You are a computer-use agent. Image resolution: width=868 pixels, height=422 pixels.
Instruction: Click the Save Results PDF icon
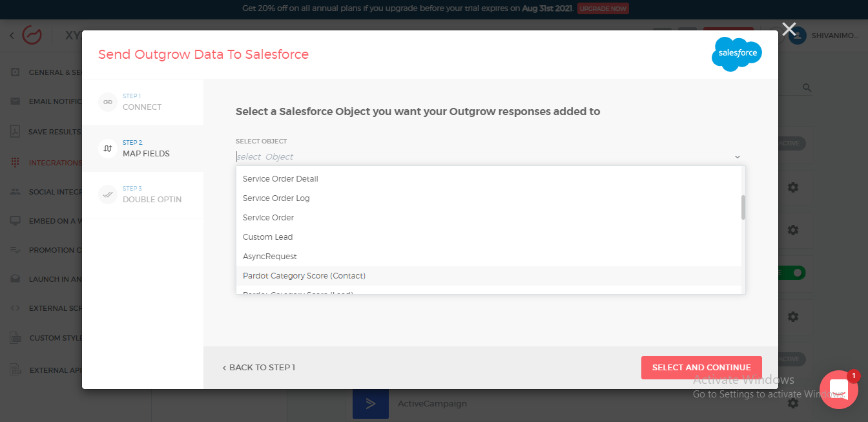tap(15, 132)
